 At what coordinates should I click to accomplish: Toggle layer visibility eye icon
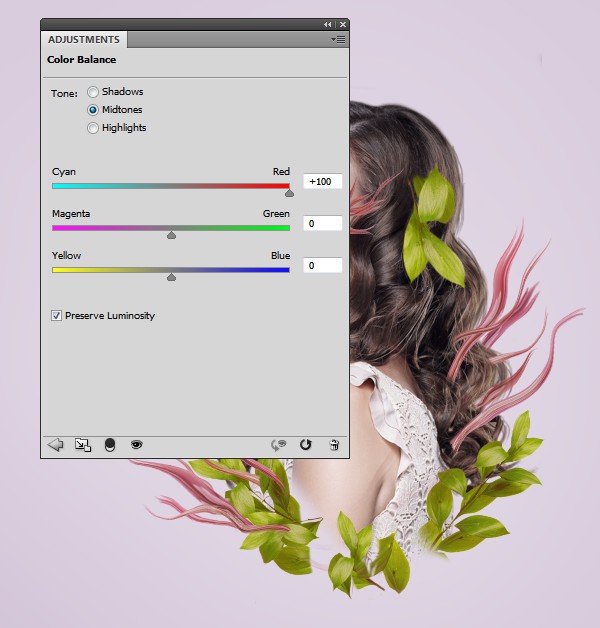pos(137,445)
